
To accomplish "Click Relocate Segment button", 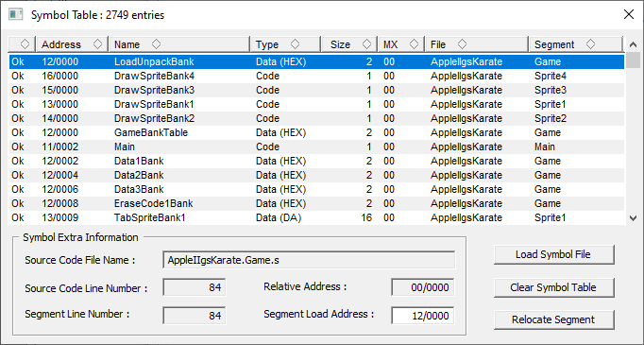I will pyautogui.click(x=553, y=319).
